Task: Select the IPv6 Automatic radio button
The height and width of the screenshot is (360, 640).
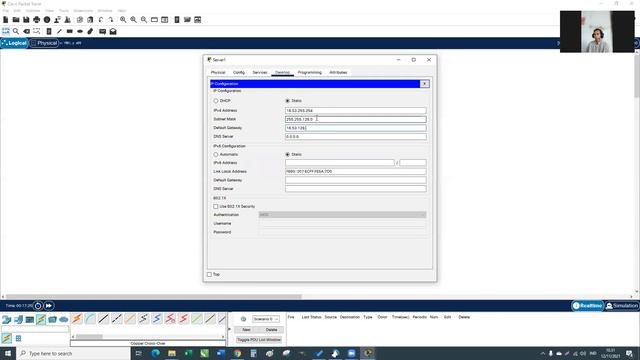Action: [216, 155]
